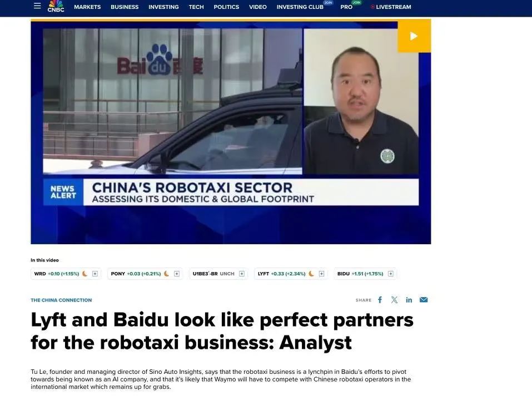Open Investing Club page
Image resolution: width=532 pixels, height=400 pixels.
pyautogui.click(x=300, y=7)
